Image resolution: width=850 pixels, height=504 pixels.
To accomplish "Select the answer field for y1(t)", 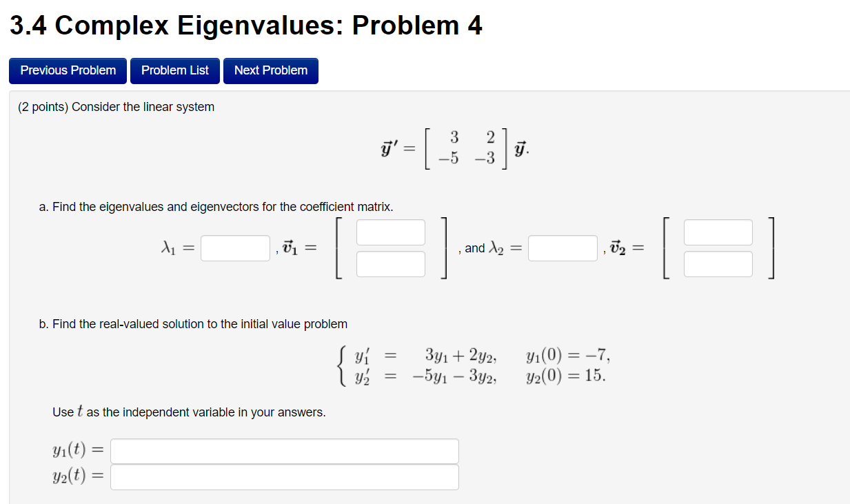I will pos(284,451).
